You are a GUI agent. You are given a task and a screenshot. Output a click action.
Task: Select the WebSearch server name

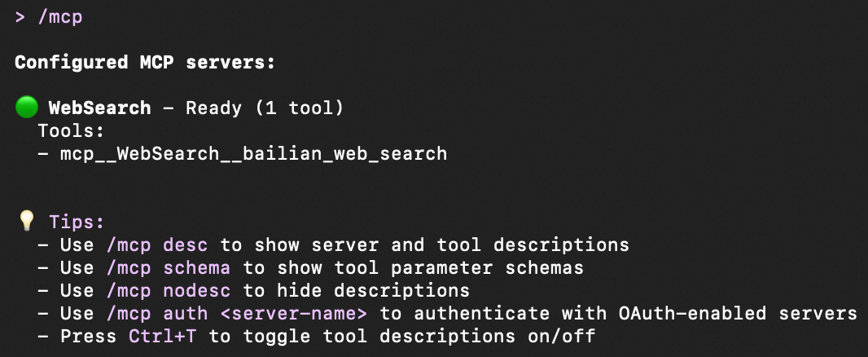coord(99,108)
